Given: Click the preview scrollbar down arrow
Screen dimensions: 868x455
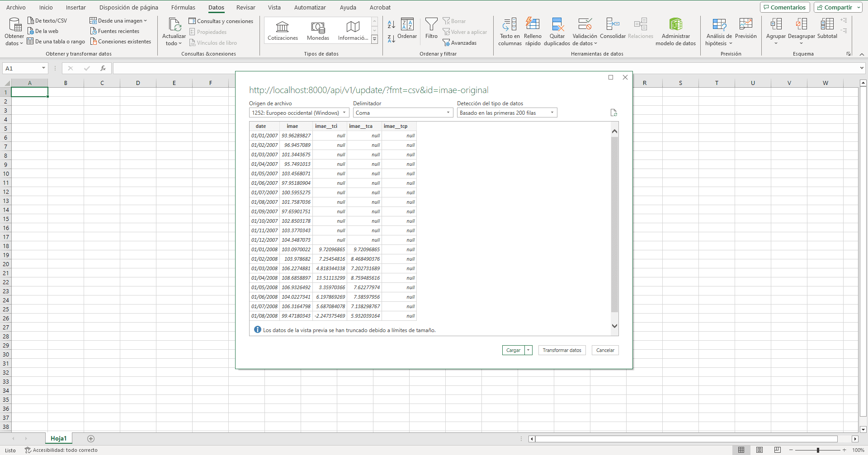Looking at the screenshot, I should 614,326.
